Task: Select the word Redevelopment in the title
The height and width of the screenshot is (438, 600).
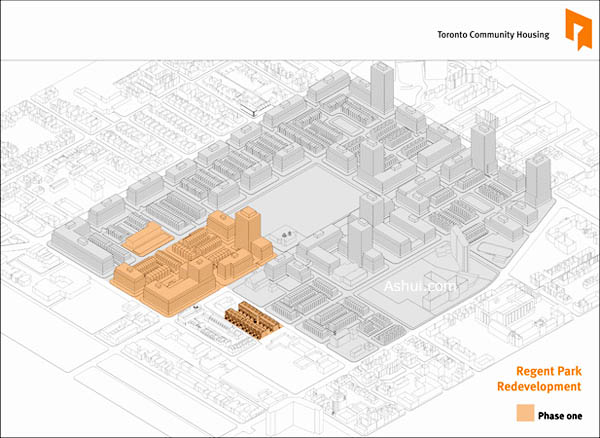Action: 539,386
